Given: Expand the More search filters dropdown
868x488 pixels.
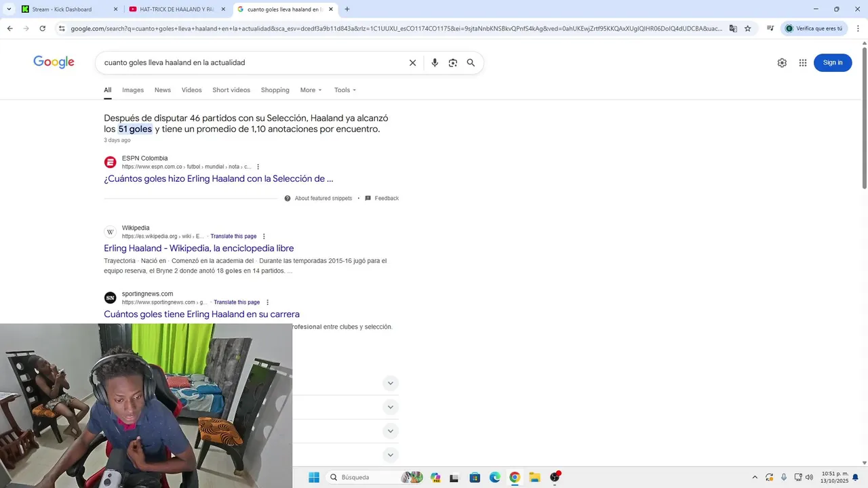Looking at the screenshot, I should point(311,90).
